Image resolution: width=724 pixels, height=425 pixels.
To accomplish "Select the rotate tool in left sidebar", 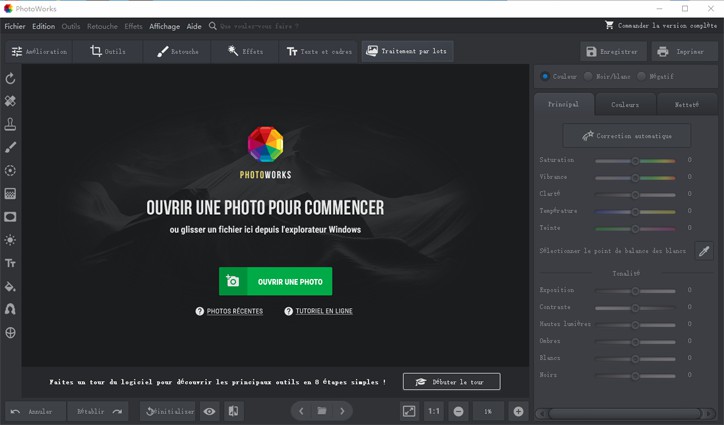I will [10, 79].
